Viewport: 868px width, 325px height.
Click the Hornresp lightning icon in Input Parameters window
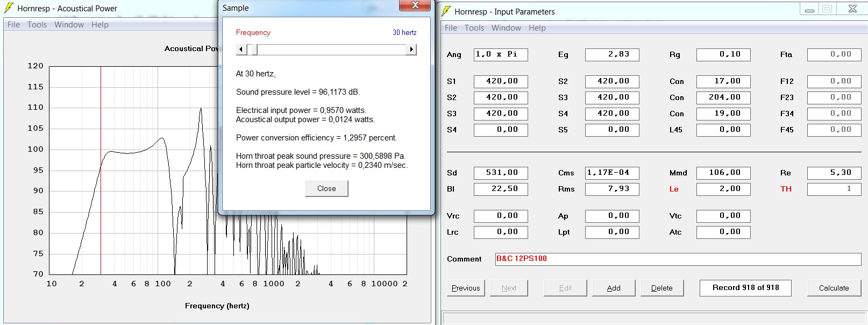click(x=446, y=11)
